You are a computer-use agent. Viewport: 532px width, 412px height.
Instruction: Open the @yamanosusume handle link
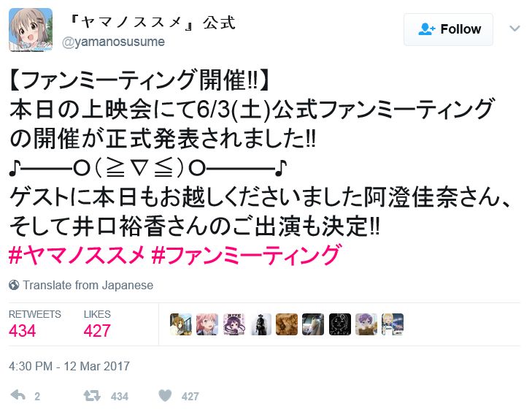tap(113, 42)
